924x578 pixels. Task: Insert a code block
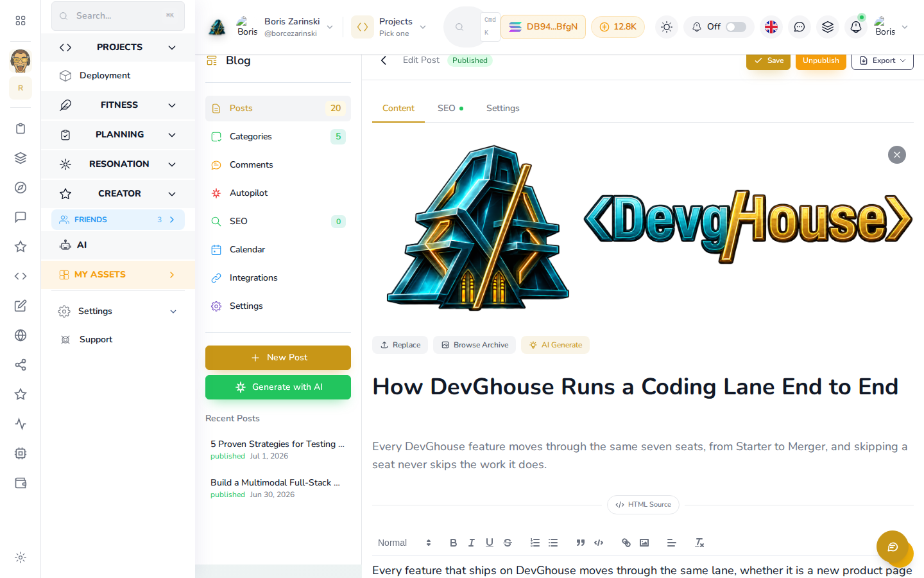pos(599,543)
